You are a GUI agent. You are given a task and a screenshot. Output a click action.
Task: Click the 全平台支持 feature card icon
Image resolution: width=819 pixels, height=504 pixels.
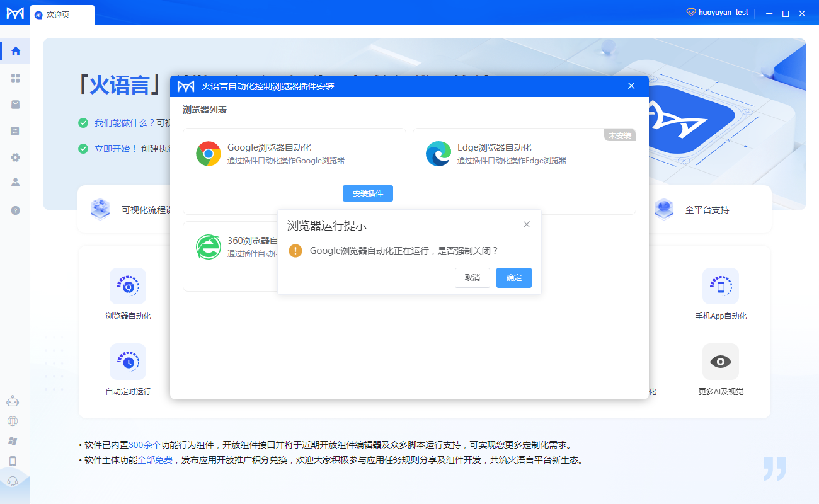pyautogui.click(x=663, y=209)
